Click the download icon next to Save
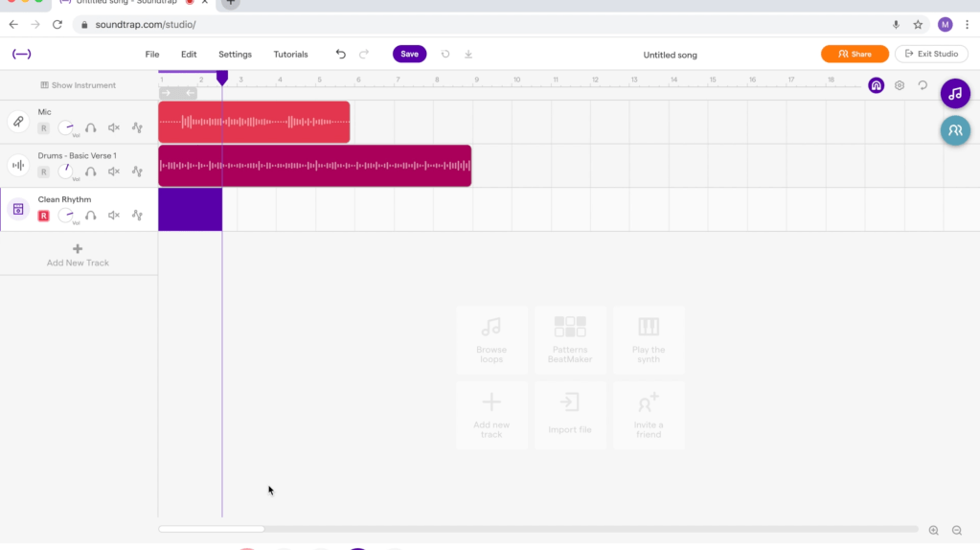Image resolution: width=980 pixels, height=550 pixels. pos(468,55)
